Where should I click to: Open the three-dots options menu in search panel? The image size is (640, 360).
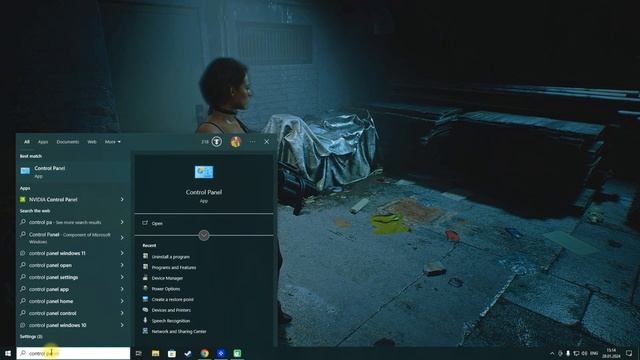click(x=252, y=142)
